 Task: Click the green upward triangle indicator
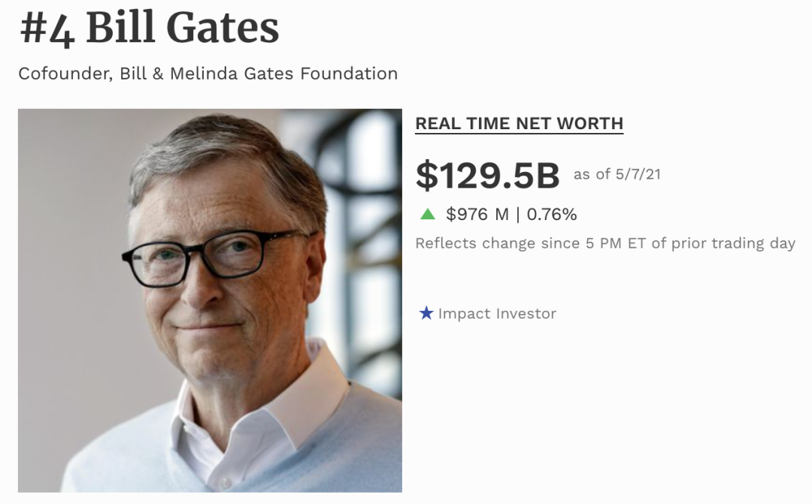[428, 214]
